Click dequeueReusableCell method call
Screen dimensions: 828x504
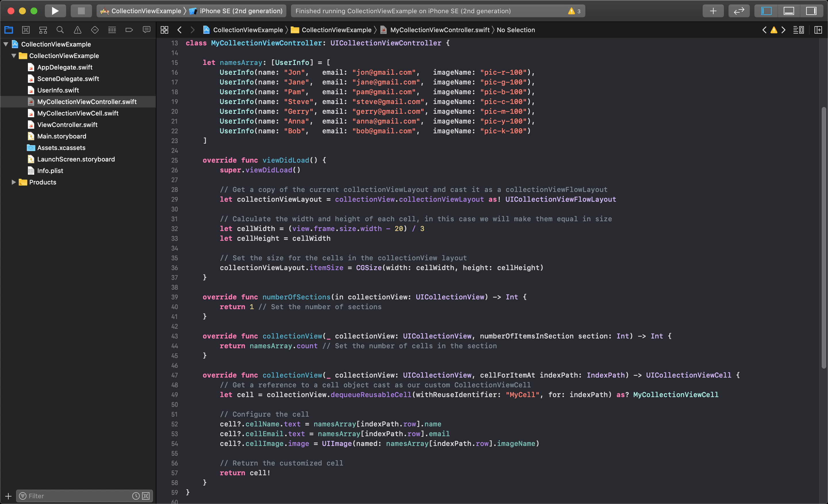pos(371,395)
